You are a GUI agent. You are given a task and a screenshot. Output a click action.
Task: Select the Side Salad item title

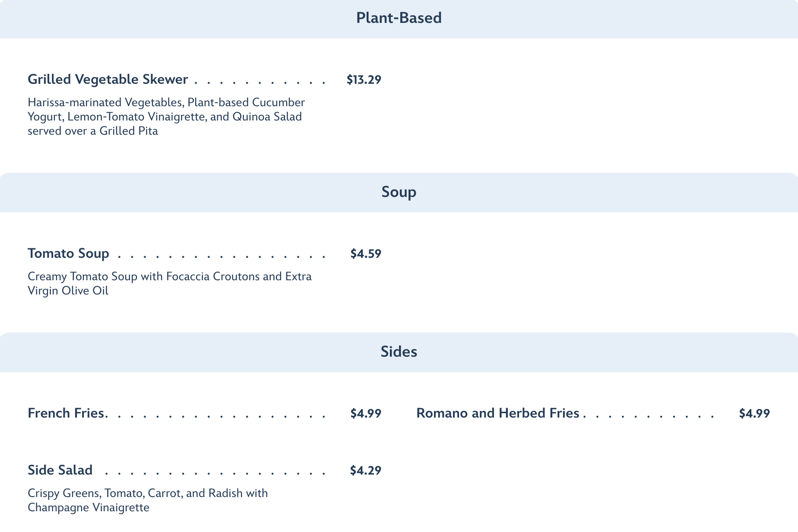click(x=60, y=470)
